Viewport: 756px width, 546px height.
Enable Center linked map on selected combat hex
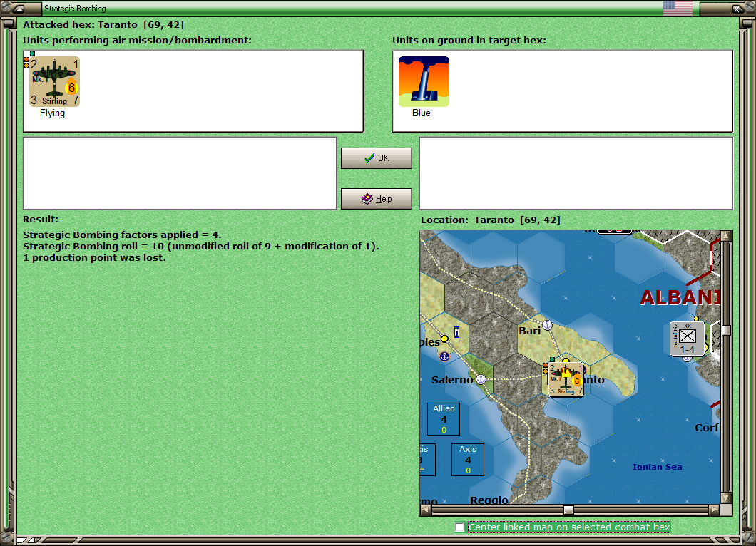click(x=460, y=527)
